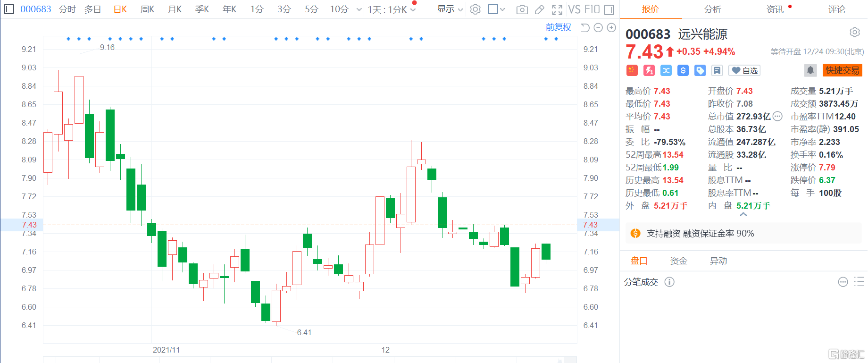
Task: Open the 资讯 news tab
Action: (x=775, y=9)
